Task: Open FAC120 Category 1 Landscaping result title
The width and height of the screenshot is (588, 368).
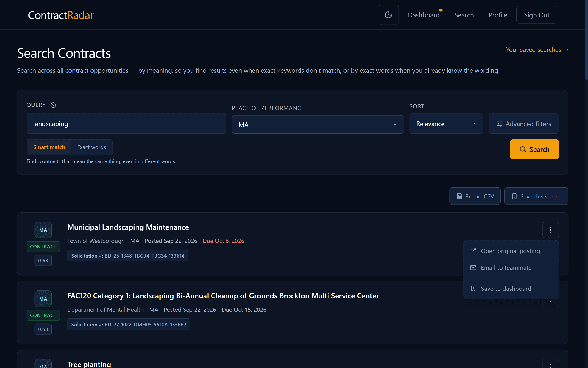Action: coord(223,296)
